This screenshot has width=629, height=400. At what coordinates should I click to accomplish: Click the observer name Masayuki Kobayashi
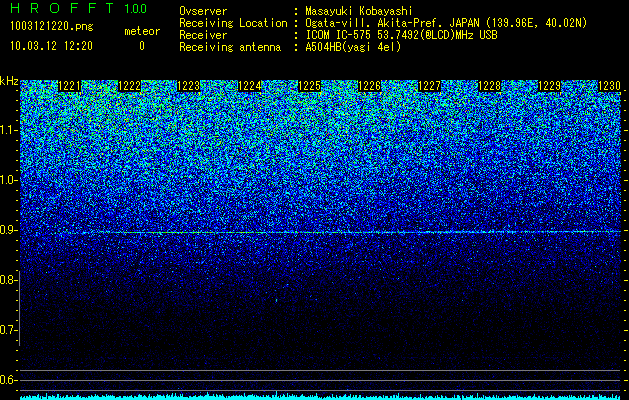[359, 12]
